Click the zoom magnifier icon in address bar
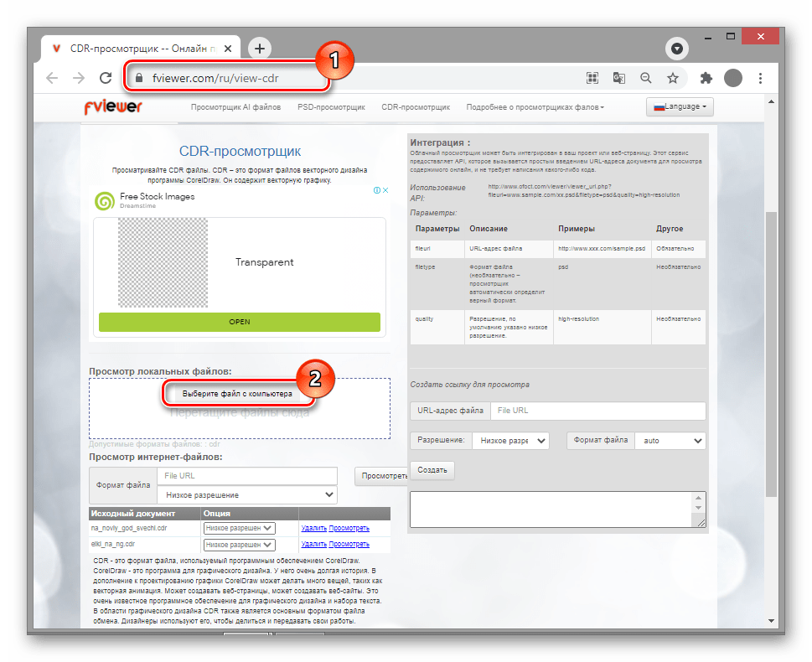This screenshot has height=662, width=812. click(646, 78)
